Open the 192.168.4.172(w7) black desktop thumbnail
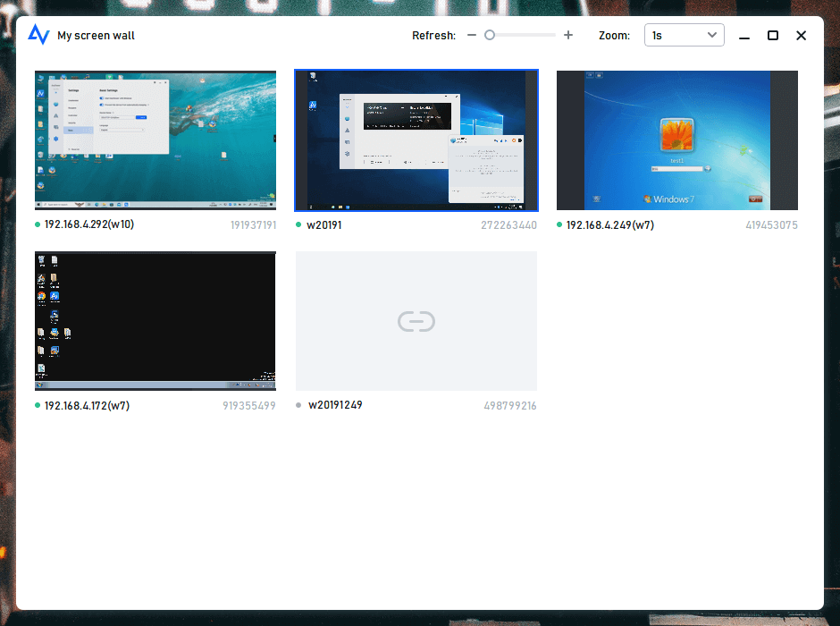 click(x=155, y=321)
